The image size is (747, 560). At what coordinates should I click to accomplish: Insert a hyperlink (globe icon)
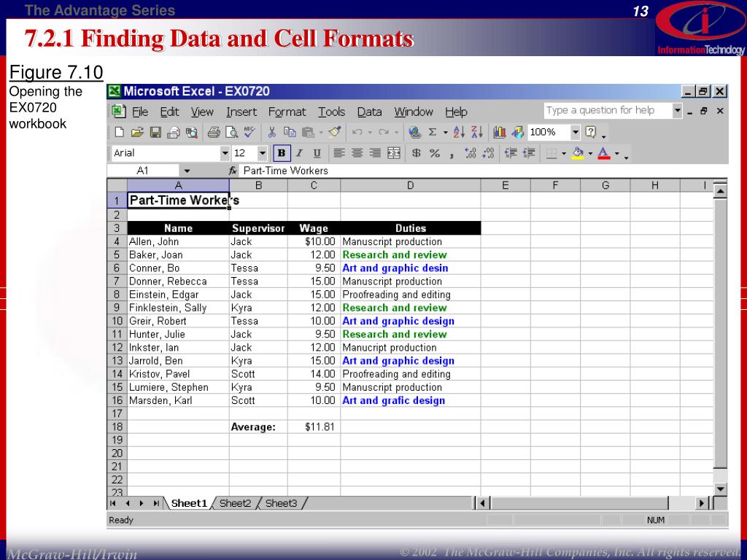pos(414,133)
